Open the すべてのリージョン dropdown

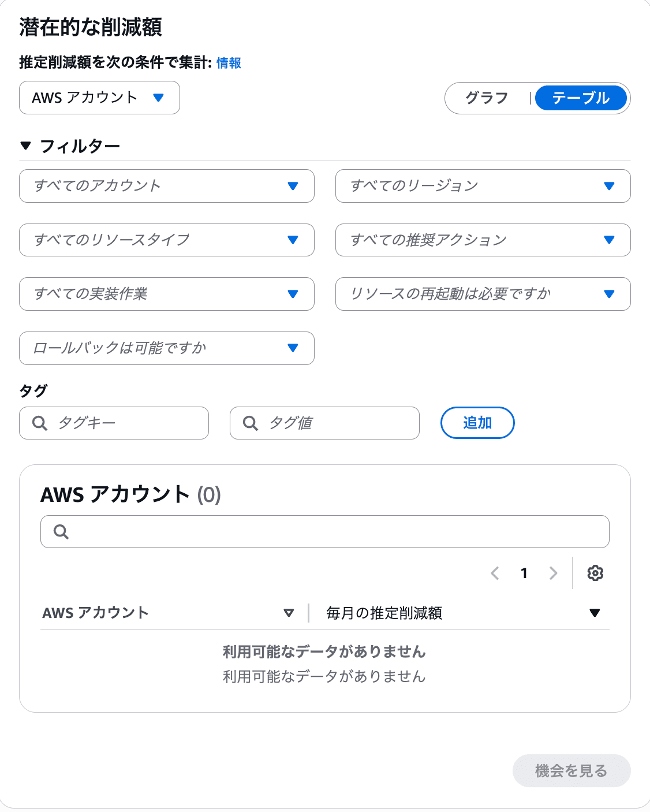point(483,186)
